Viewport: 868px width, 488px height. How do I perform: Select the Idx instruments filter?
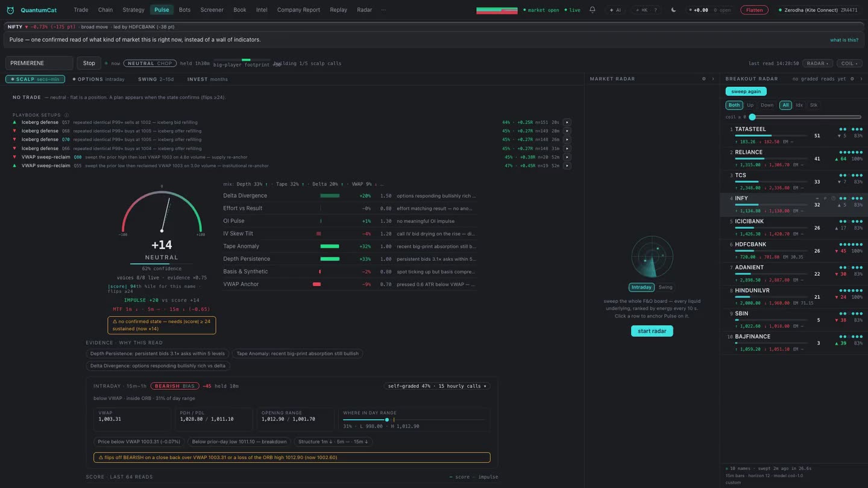pyautogui.click(x=799, y=105)
